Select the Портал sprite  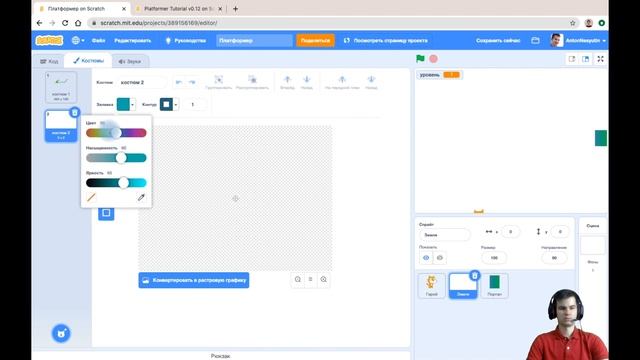(494, 286)
